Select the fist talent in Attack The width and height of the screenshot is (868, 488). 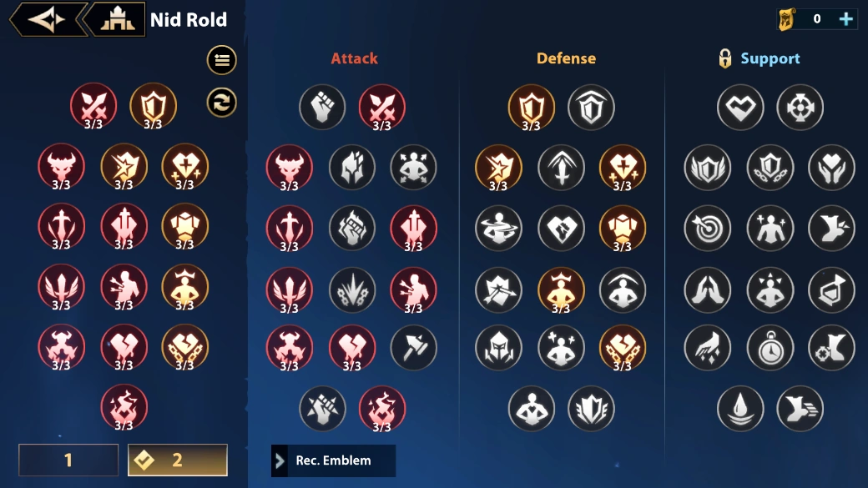pos(322,107)
